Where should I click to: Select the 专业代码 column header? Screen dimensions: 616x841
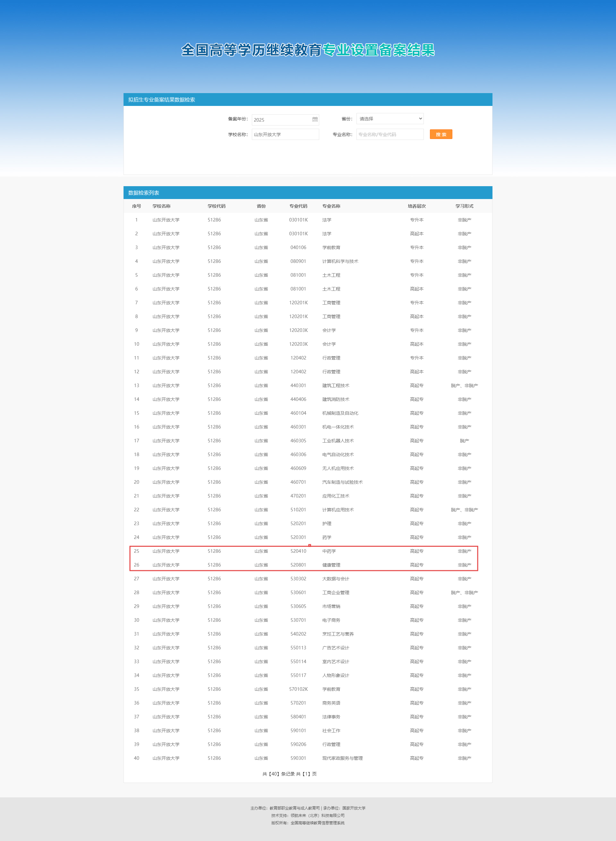[x=298, y=206]
